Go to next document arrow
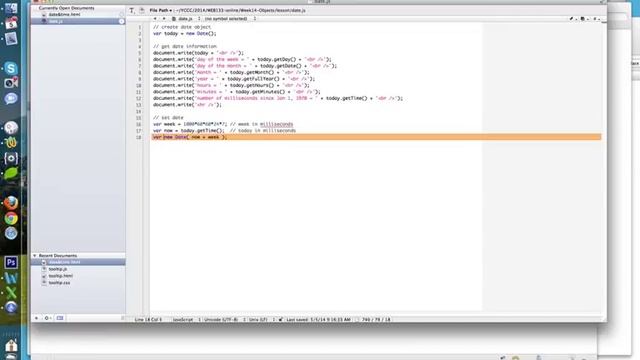640x360 pixels. click(164, 19)
